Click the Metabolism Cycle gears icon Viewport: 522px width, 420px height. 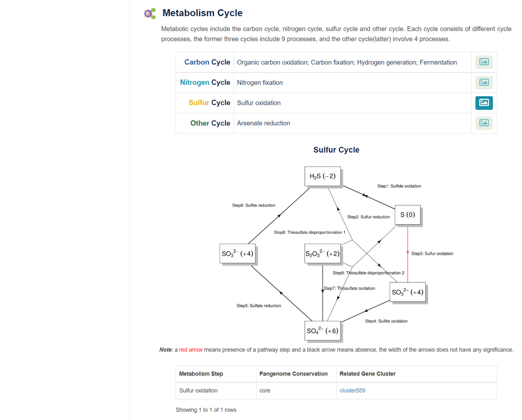[x=149, y=13]
